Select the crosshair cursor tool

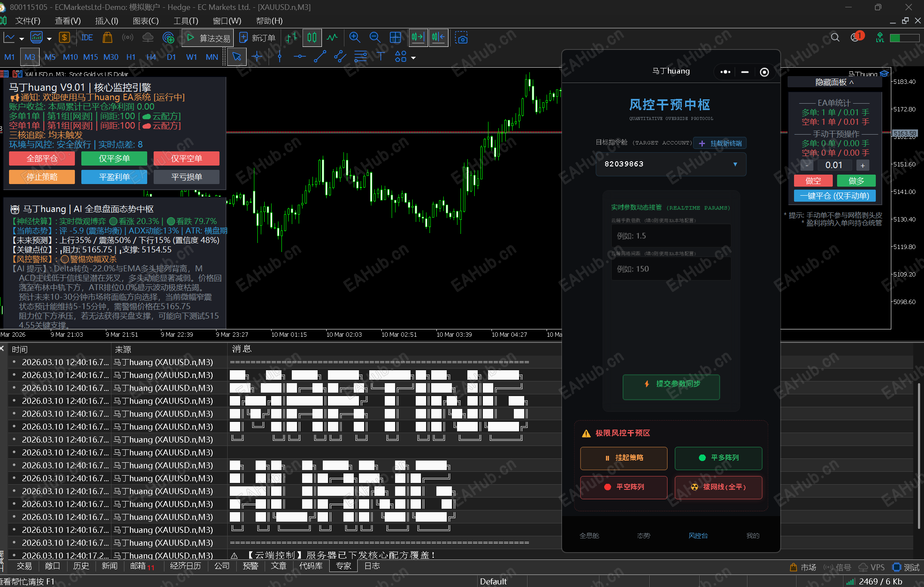[257, 57]
